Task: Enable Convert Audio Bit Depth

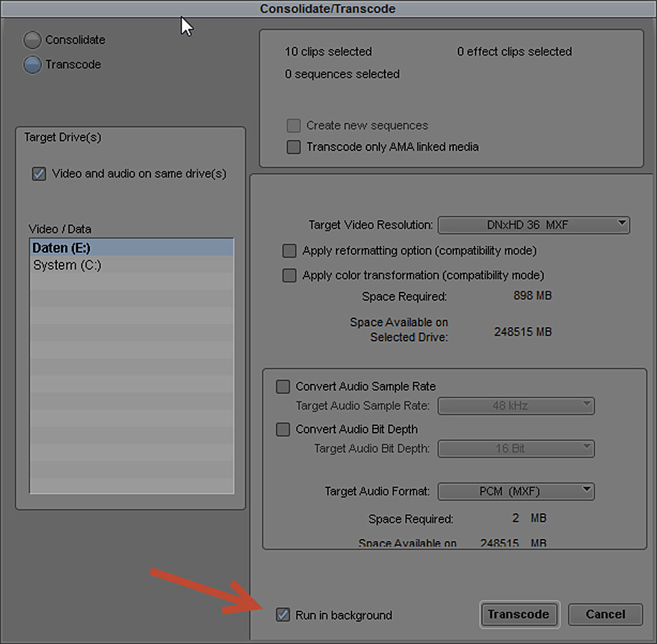Action: pos(283,429)
